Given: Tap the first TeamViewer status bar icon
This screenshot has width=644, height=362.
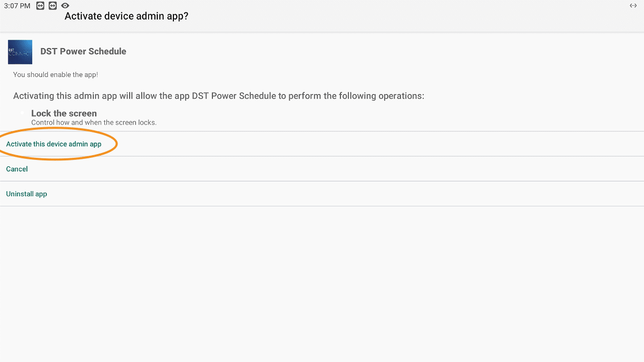Looking at the screenshot, I should click(40, 6).
